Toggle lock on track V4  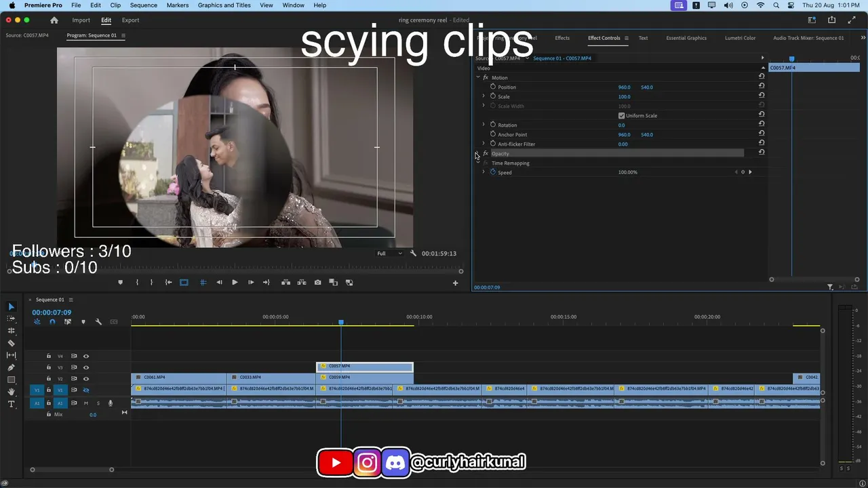click(49, 356)
